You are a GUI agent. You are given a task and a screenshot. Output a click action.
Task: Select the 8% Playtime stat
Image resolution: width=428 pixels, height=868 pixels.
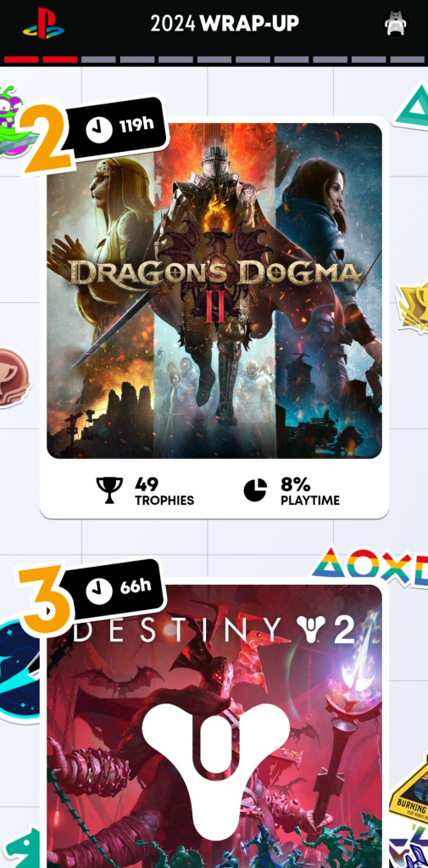292,491
